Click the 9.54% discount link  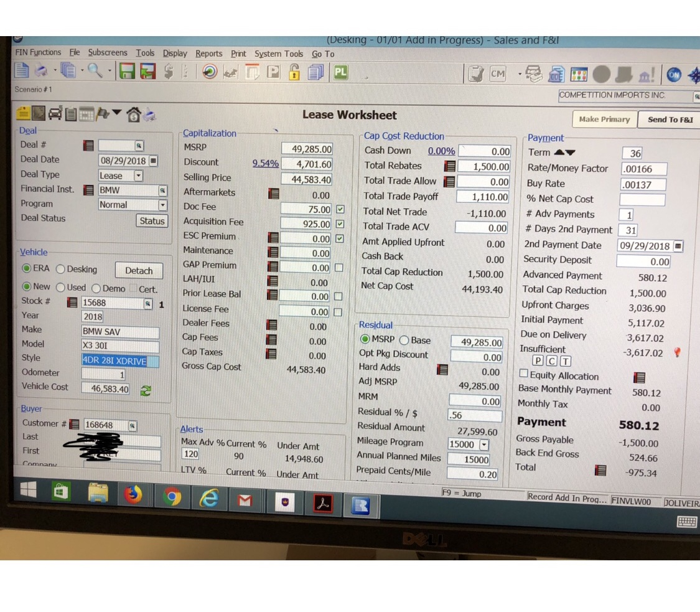coord(265,164)
